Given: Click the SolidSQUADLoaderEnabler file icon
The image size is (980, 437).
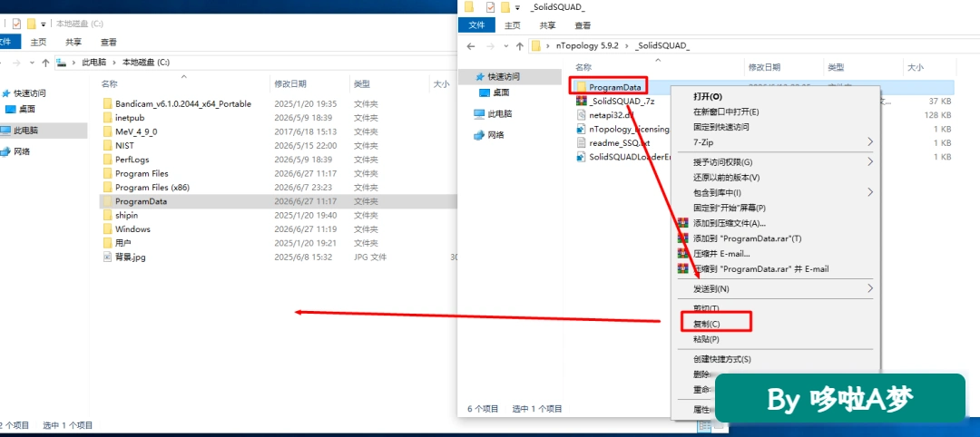Looking at the screenshot, I should [582, 158].
